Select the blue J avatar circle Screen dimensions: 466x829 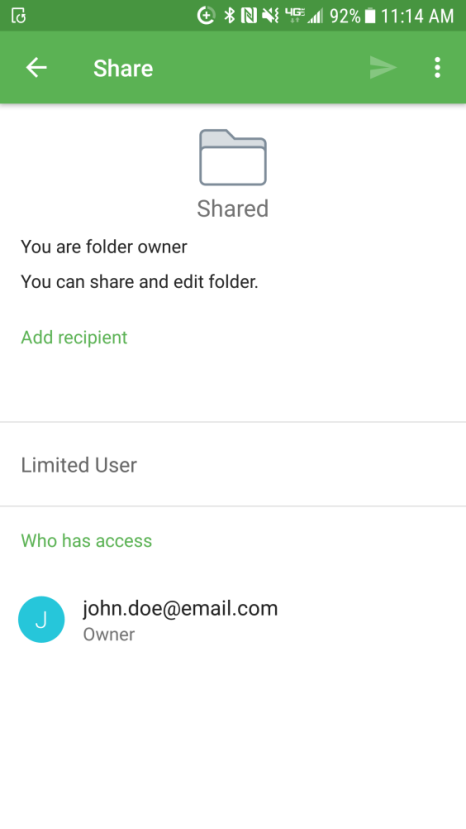click(x=41, y=620)
